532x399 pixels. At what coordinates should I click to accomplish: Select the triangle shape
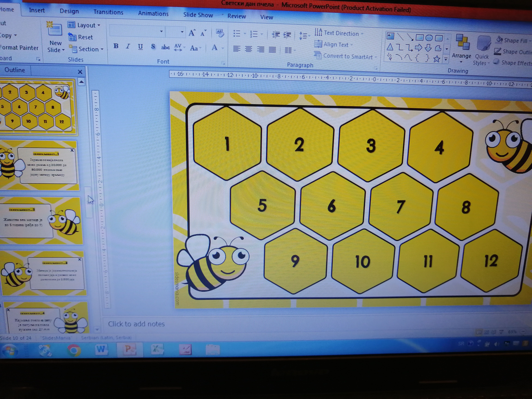pyautogui.click(x=390, y=47)
